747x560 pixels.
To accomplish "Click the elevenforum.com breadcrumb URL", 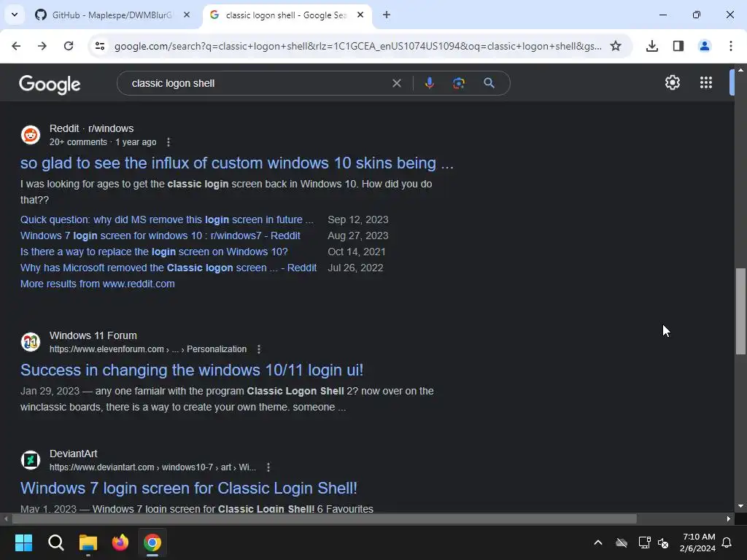I will (148, 349).
